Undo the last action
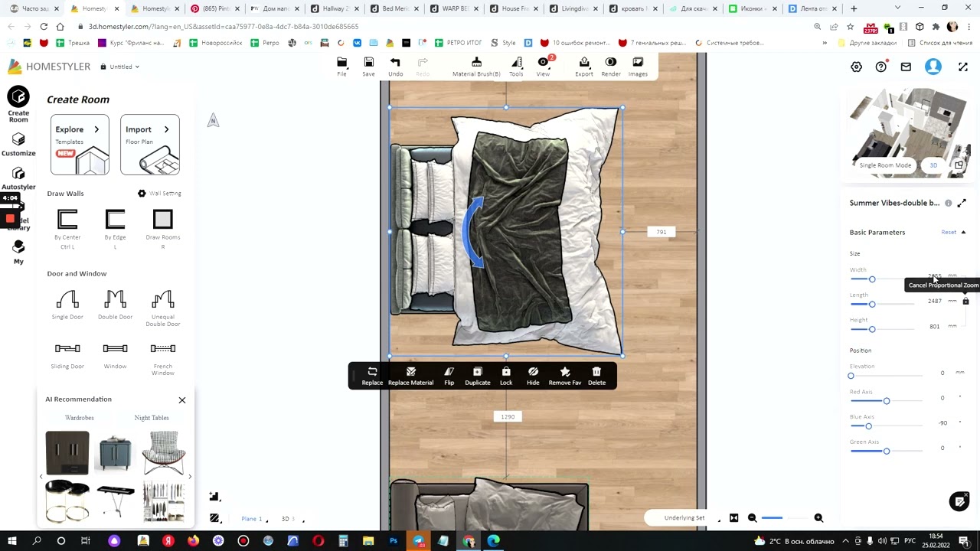Image resolution: width=980 pixels, height=551 pixels. click(x=395, y=67)
